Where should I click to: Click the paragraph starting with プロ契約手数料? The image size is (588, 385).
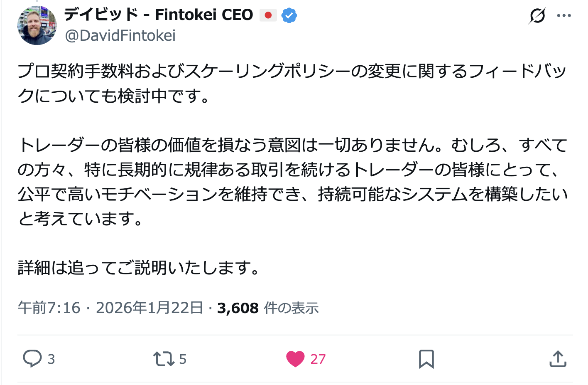tap(291, 83)
